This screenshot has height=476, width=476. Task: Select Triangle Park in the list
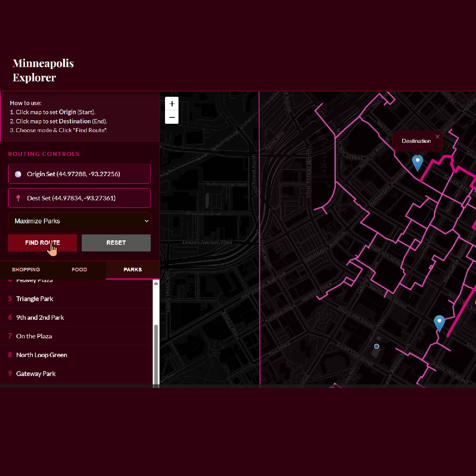point(35,299)
